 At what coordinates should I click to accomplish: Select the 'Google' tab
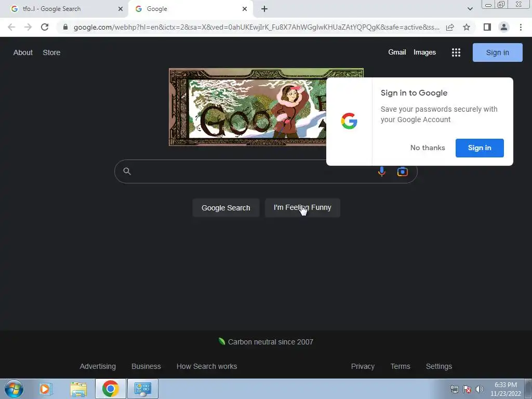coord(190,9)
